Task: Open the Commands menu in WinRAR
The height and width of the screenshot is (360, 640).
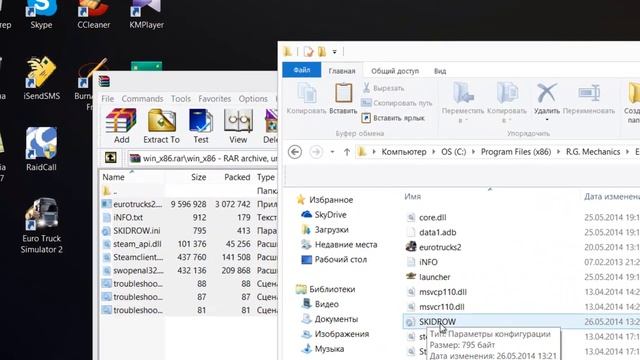Action: coord(142,99)
